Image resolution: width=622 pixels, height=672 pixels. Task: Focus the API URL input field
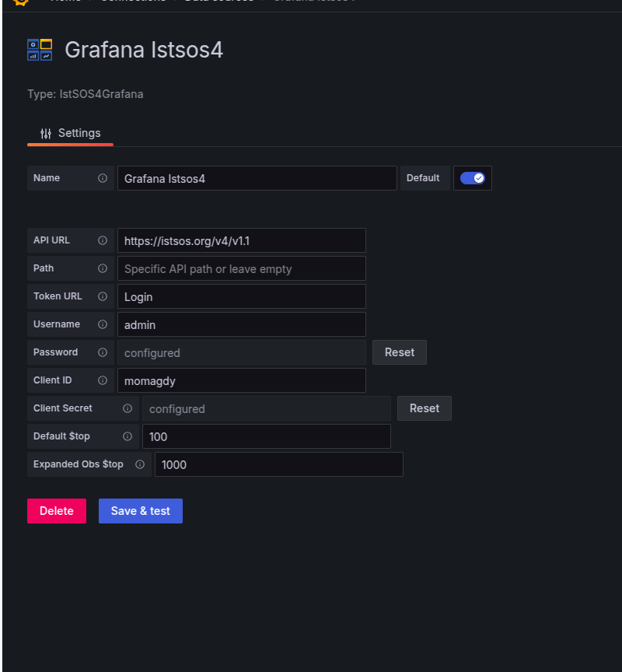(x=241, y=240)
